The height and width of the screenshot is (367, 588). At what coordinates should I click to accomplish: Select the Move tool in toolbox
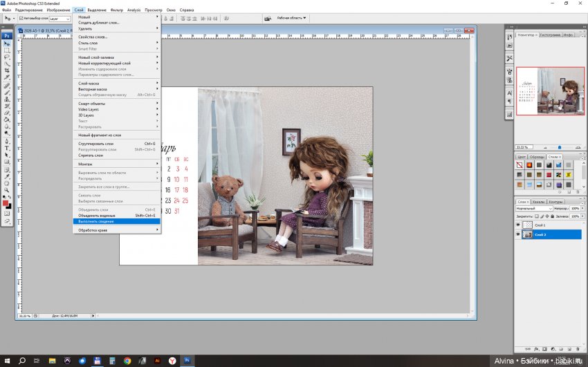[x=7, y=43]
